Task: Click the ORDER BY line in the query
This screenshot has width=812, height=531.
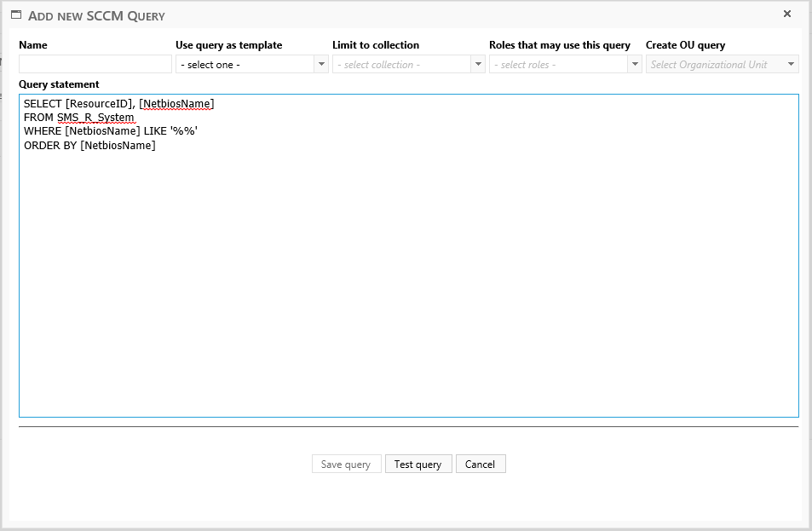Action: pos(89,146)
